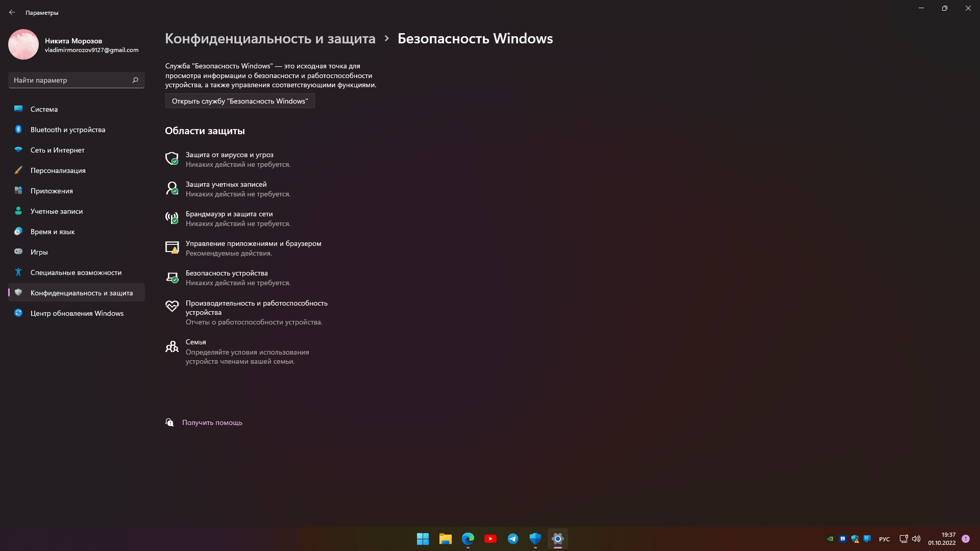Click the person icon for account protection
This screenshot has width=980, height=551.
[x=172, y=188]
